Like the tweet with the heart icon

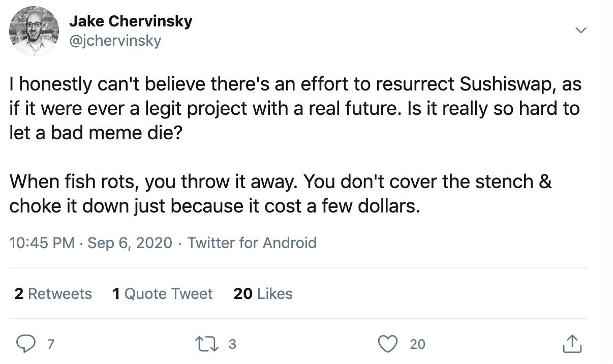coord(388,344)
